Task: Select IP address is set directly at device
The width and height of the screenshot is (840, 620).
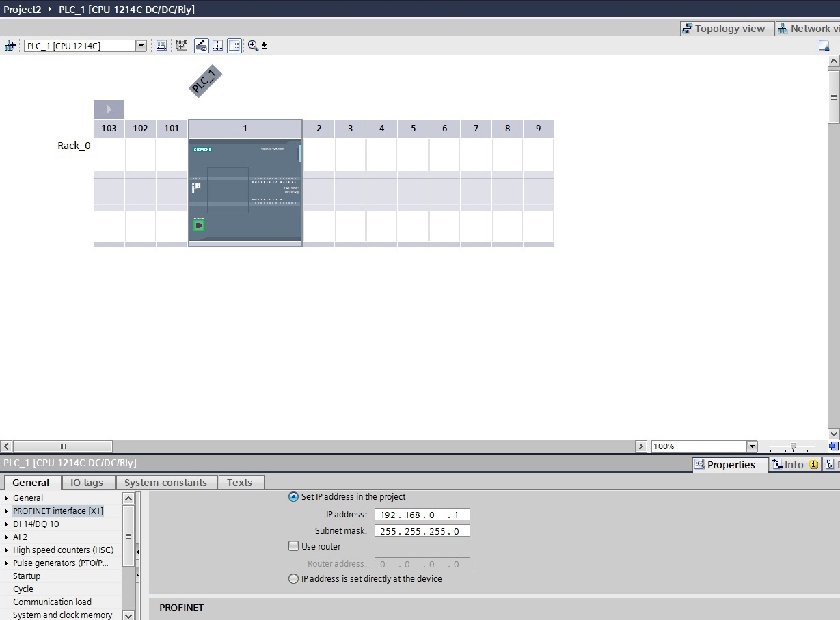Action: 293,578
